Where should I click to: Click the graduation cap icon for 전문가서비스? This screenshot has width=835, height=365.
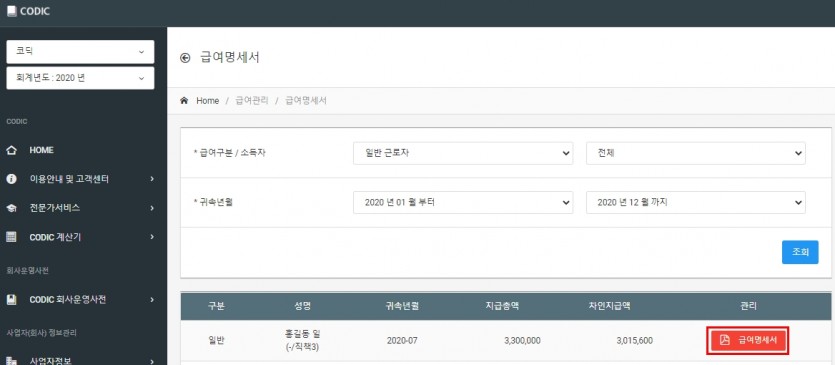11,208
